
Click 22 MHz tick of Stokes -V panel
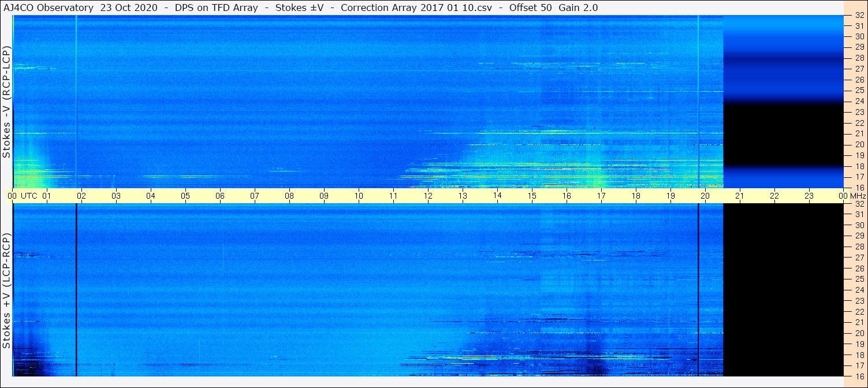click(859, 123)
